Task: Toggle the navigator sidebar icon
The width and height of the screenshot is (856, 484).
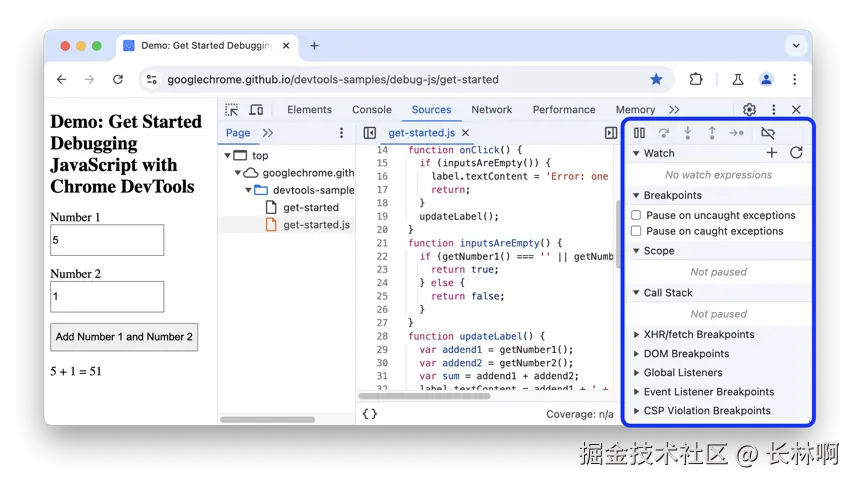Action: [370, 133]
